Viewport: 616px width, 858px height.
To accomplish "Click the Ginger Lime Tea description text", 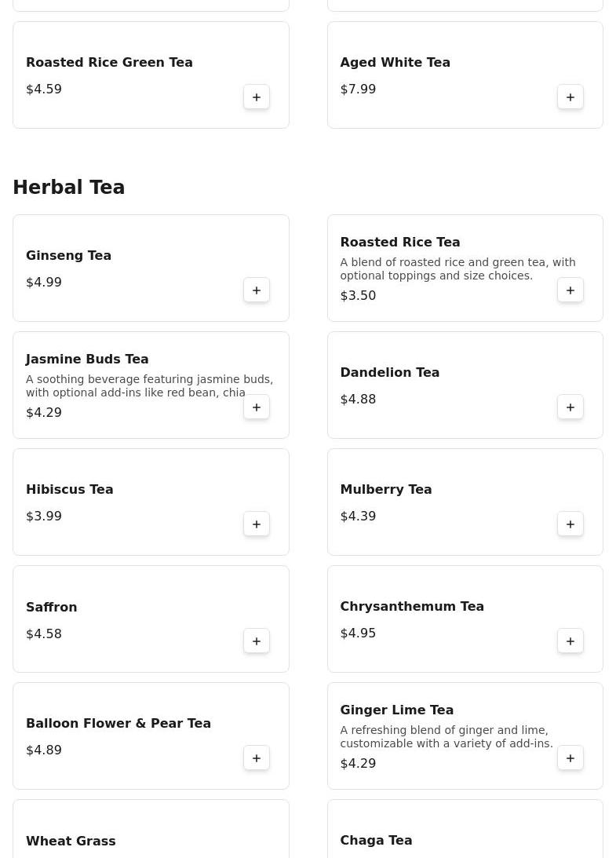I will pyautogui.click(x=446, y=736).
